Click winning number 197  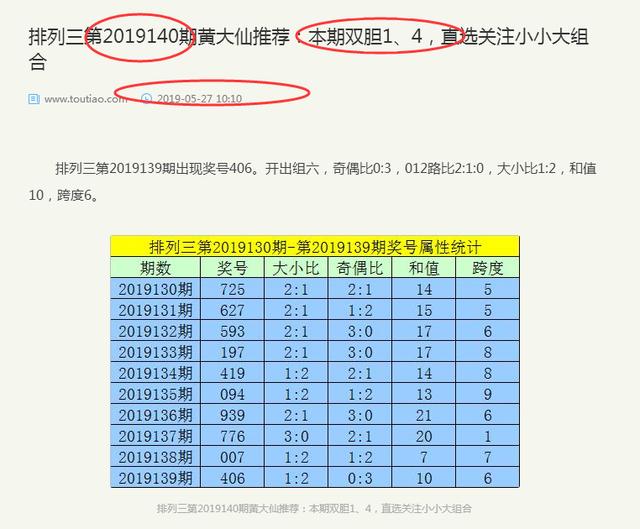coord(232,352)
